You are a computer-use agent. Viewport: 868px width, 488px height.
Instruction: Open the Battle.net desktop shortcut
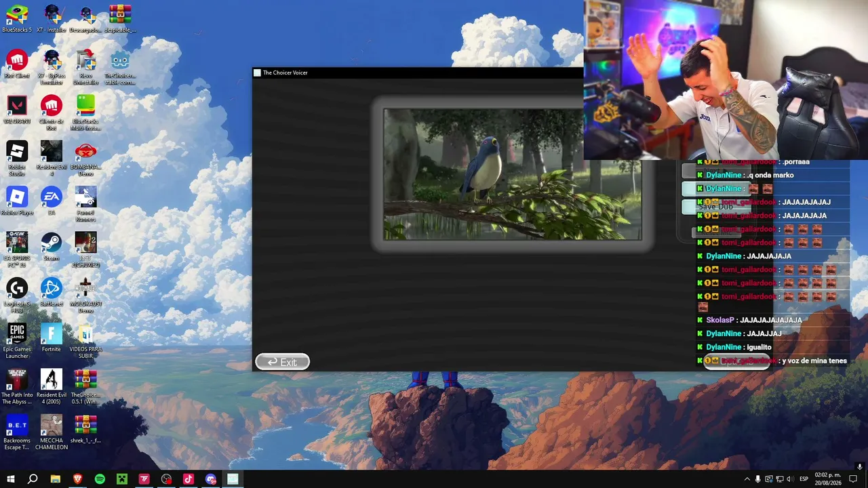coord(52,291)
